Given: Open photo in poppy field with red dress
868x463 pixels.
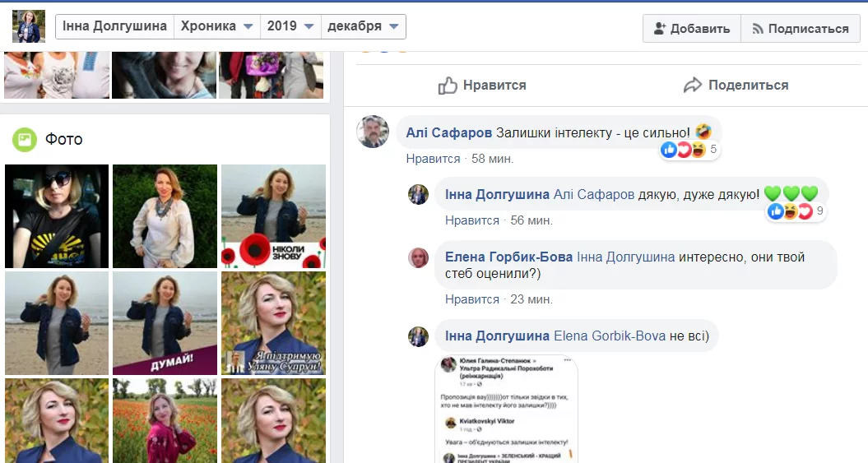Looking at the screenshot, I should 165,420.
